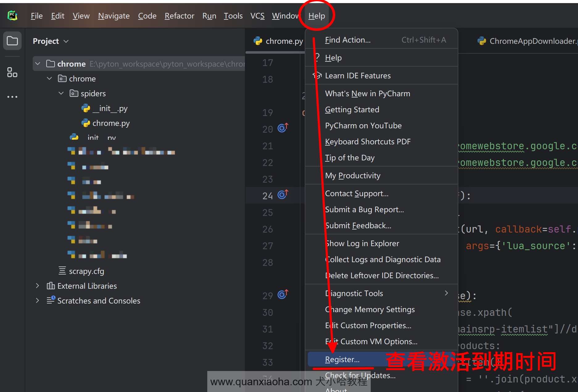Open the Run menu
This screenshot has height=392, width=578.
tap(209, 16)
